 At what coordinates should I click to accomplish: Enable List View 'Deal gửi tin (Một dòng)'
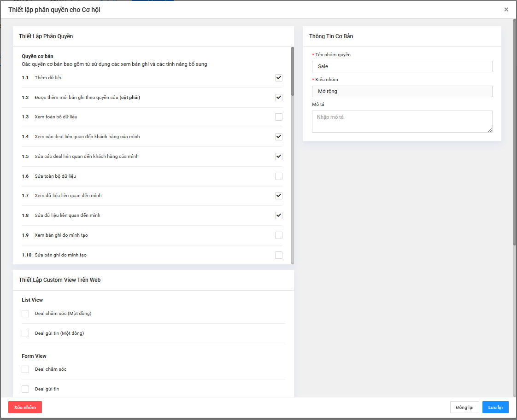tap(25, 333)
